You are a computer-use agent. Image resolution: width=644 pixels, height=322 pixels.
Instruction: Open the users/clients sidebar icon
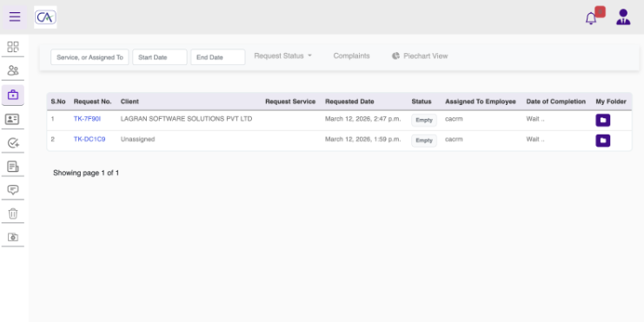pos(13,70)
